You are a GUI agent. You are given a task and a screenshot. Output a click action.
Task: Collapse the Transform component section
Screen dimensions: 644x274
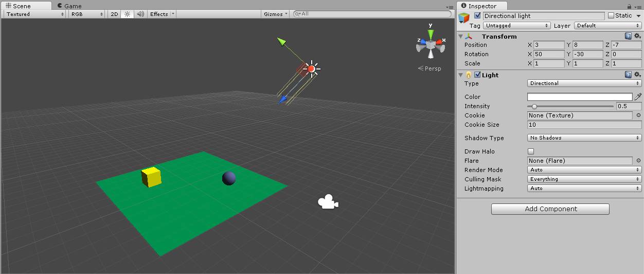(461, 37)
